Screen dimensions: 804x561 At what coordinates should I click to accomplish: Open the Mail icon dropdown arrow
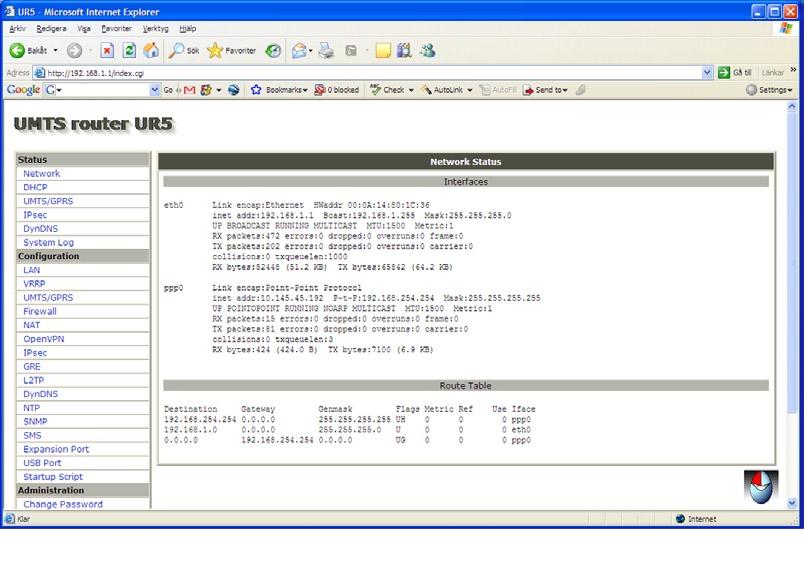(x=310, y=50)
